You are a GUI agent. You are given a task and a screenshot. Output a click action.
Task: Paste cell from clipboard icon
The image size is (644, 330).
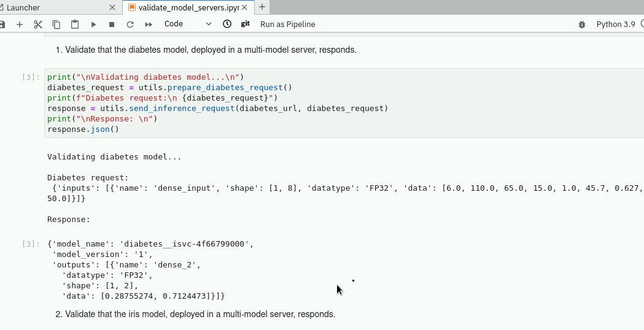(75, 25)
